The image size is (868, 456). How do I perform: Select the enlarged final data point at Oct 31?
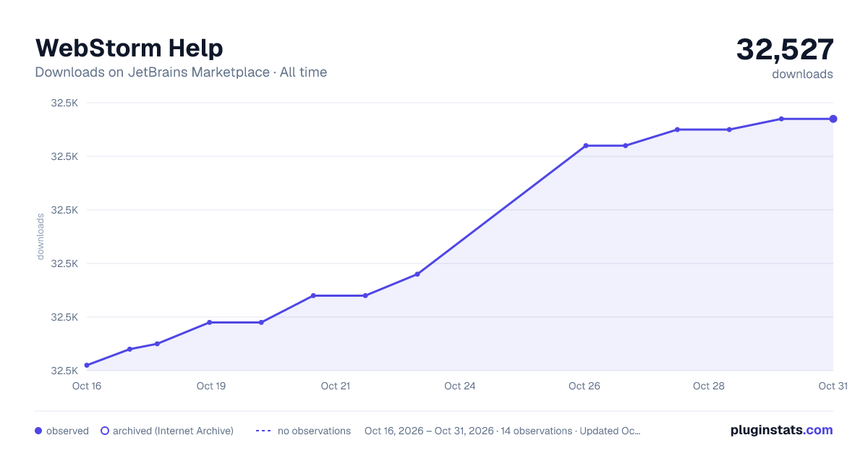(833, 119)
